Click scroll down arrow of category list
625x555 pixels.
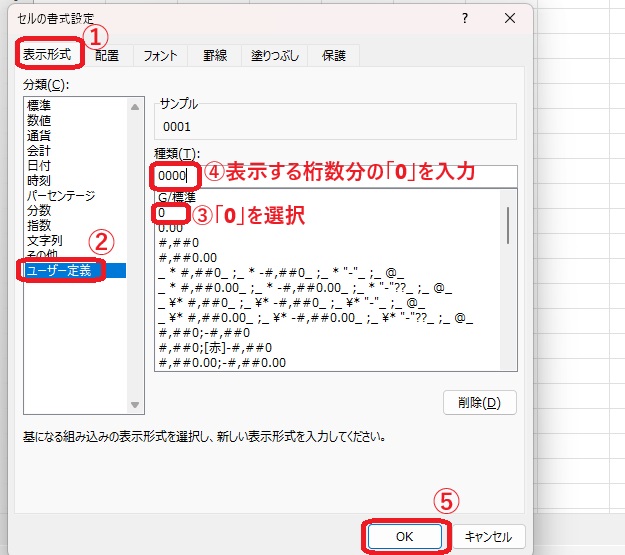(136, 405)
